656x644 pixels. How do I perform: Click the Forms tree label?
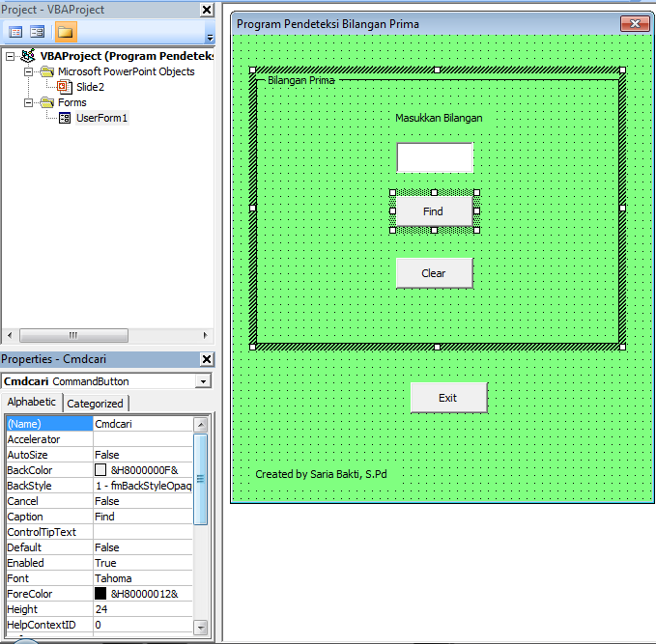[x=72, y=102]
